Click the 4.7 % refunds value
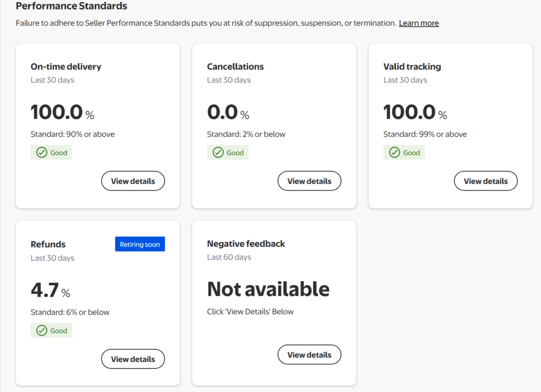This screenshot has height=392, width=541. pyautogui.click(x=50, y=291)
